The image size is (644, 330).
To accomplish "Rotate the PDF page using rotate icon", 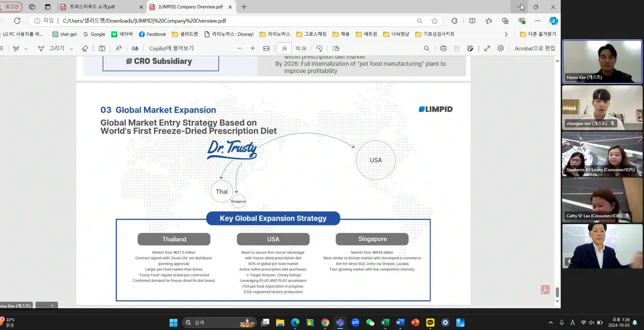I will click(319, 48).
